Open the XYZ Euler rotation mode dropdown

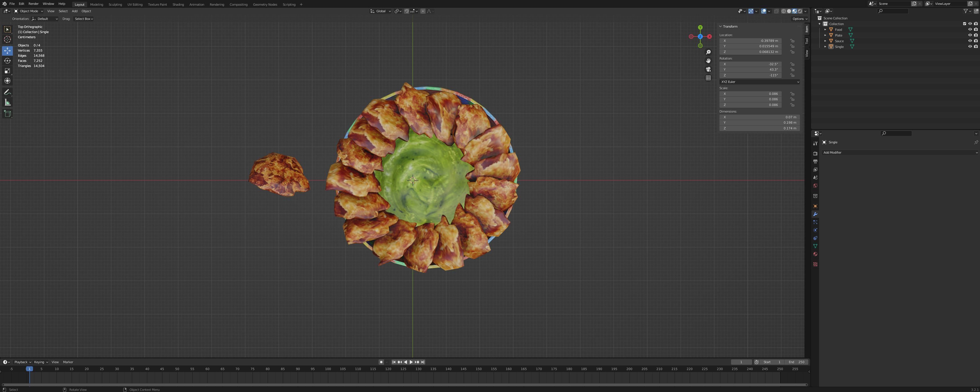click(x=759, y=82)
